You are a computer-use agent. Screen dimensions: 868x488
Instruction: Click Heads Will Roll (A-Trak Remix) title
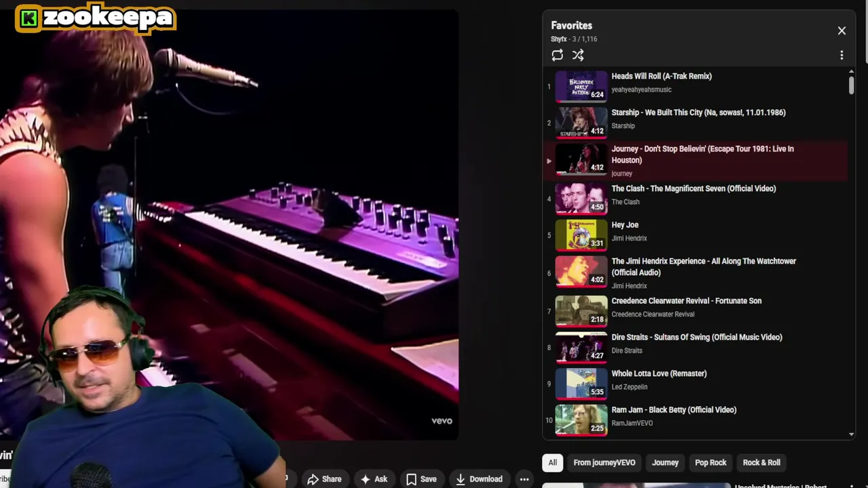(661, 77)
